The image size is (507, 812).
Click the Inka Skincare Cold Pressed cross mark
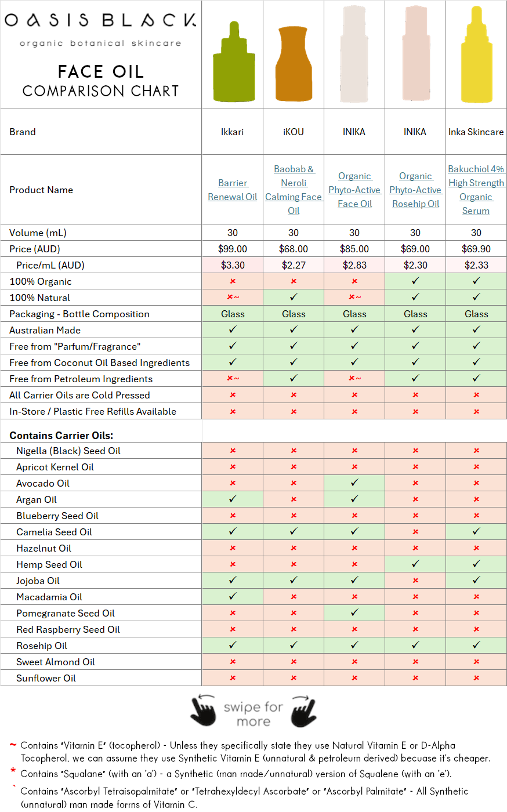pos(476,395)
